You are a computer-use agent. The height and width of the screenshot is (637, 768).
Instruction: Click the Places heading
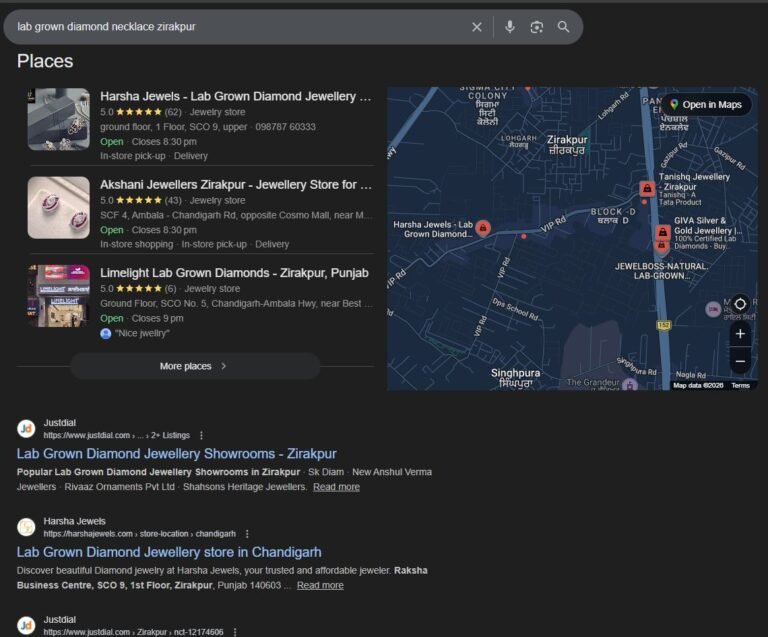point(45,61)
